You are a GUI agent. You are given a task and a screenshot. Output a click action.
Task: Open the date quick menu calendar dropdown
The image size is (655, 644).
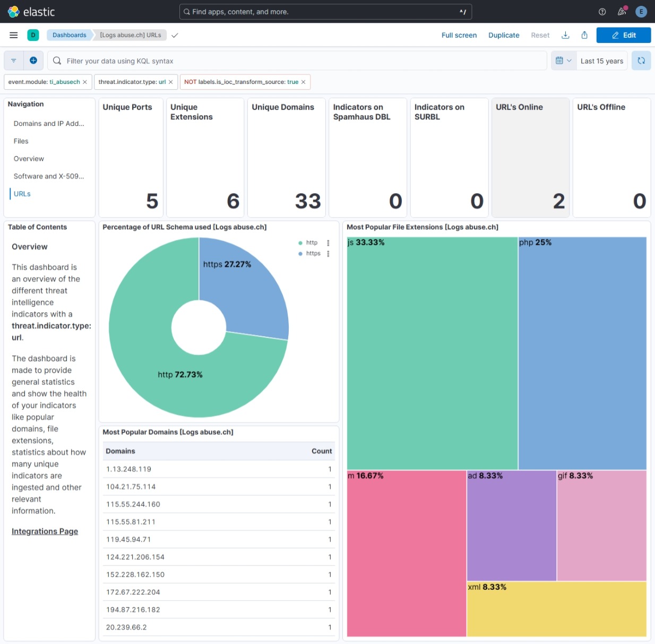(x=563, y=61)
